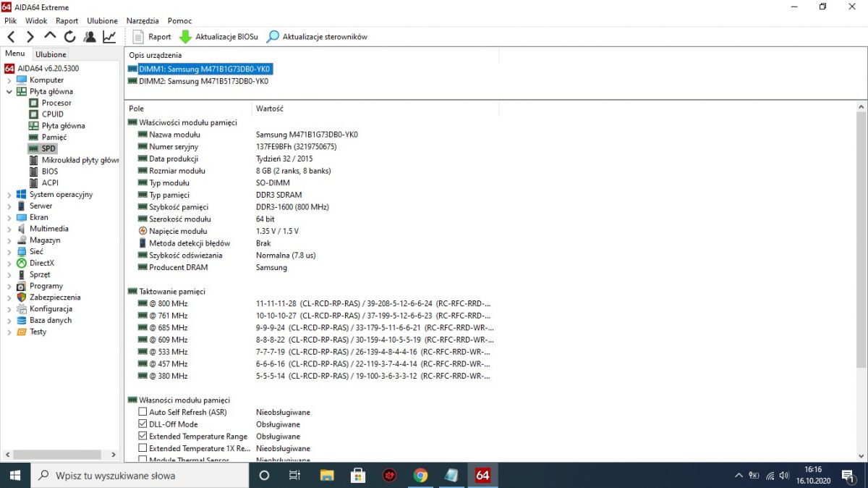868x488 pixels.
Task: Expand the Multimedia tree node
Action: 9,228
